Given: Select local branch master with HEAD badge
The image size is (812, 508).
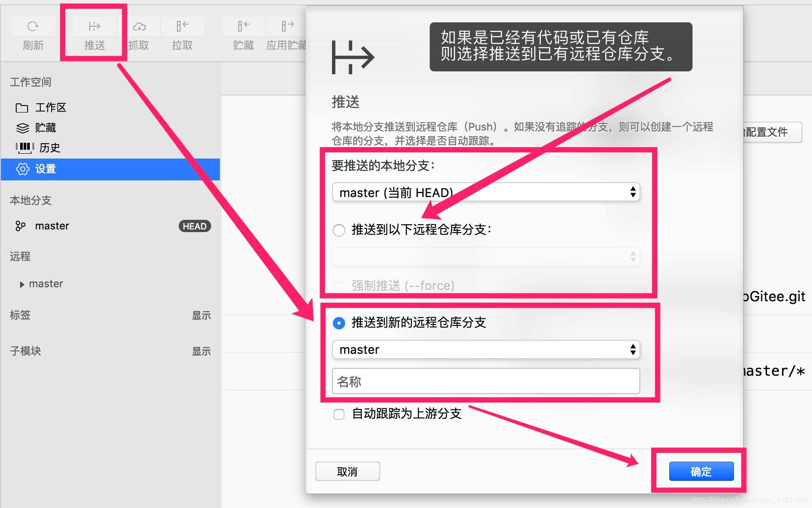Looking at the screenshot, I should pyautogui.click(x=110, y=226).
